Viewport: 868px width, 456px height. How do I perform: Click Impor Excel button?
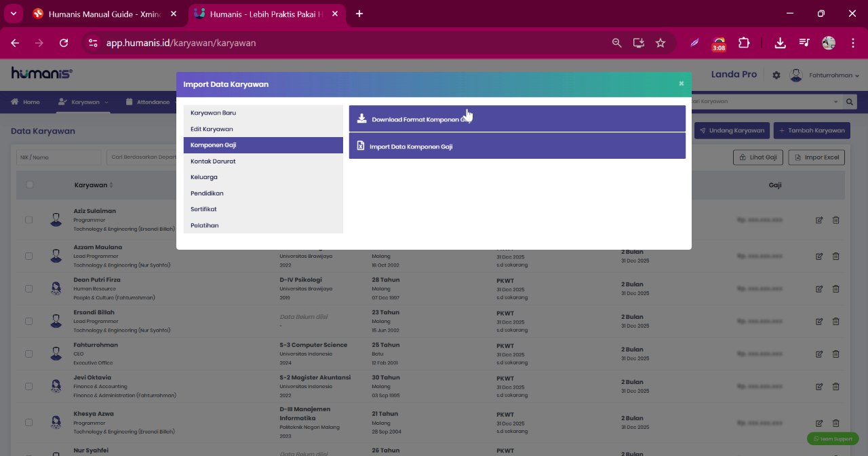coord(816,157)
